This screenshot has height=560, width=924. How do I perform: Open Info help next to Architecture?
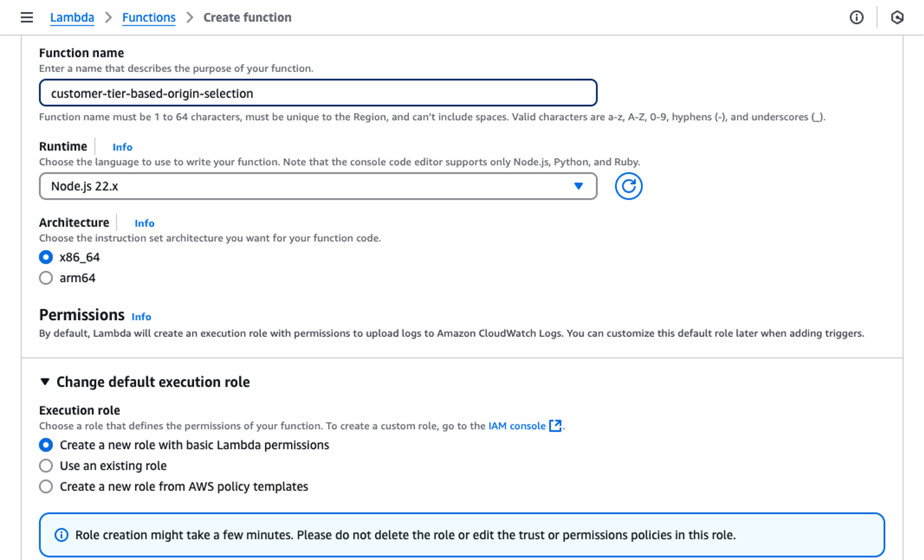(x=144, y=223)
